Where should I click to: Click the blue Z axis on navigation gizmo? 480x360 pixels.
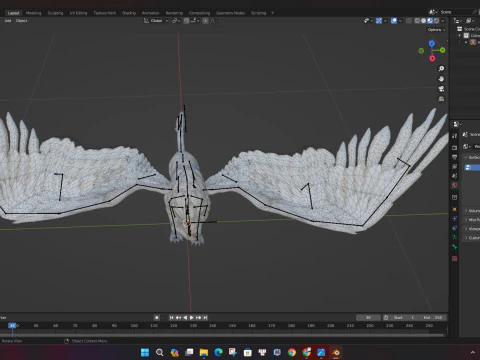click(x=432, y=44)
